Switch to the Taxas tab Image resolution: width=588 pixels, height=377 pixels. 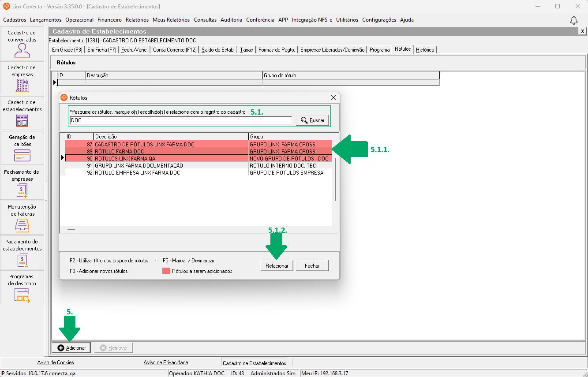coord(247,50)
